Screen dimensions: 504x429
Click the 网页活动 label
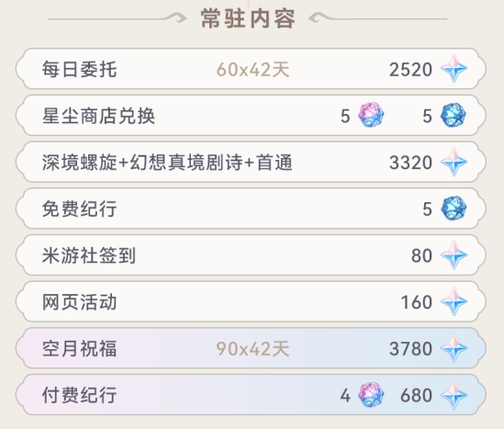79,302
